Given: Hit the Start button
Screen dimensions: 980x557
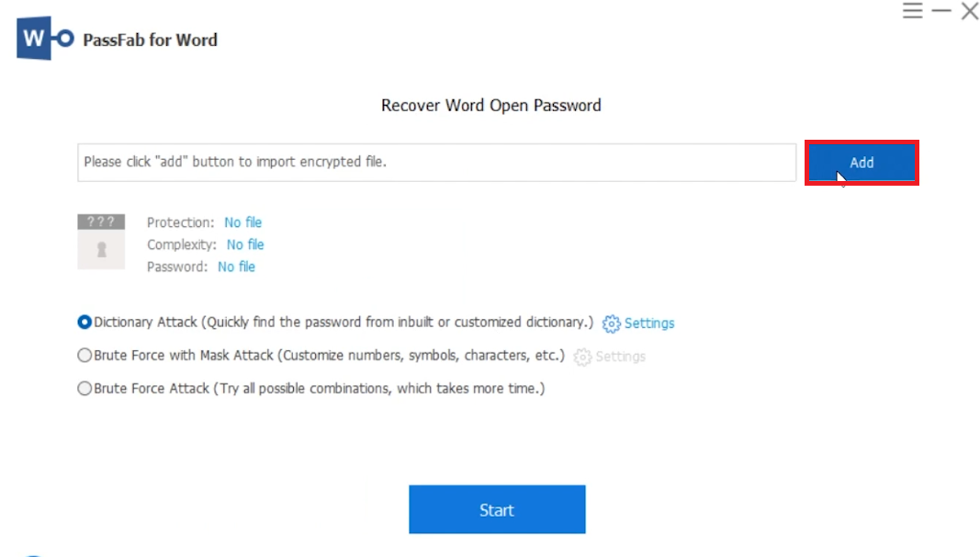Looking at the screenshot, I should [497, 509].
